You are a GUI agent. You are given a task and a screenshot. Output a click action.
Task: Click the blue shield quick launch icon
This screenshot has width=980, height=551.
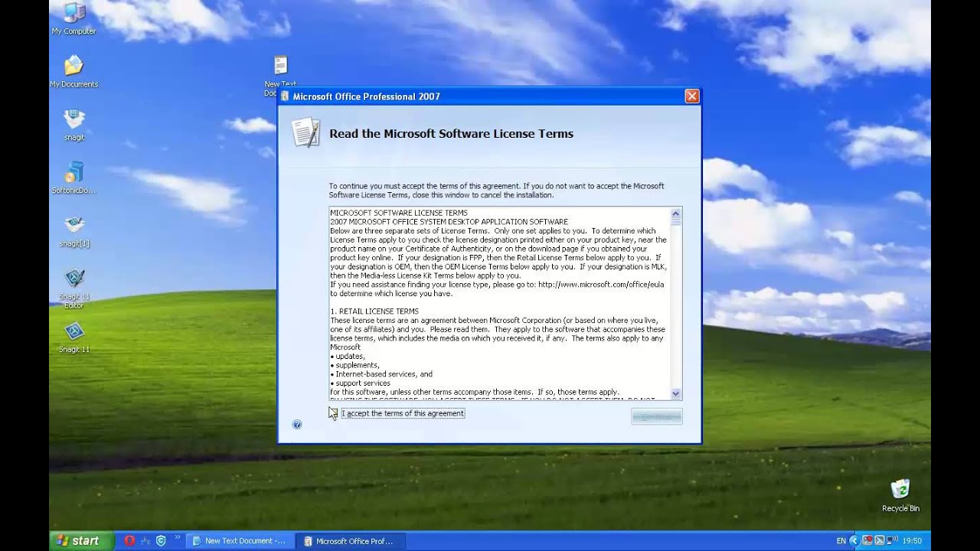click(x=161, y=540)
